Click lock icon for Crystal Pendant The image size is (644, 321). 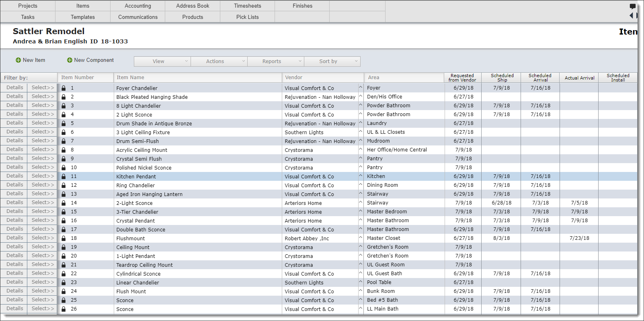(64, 221)
